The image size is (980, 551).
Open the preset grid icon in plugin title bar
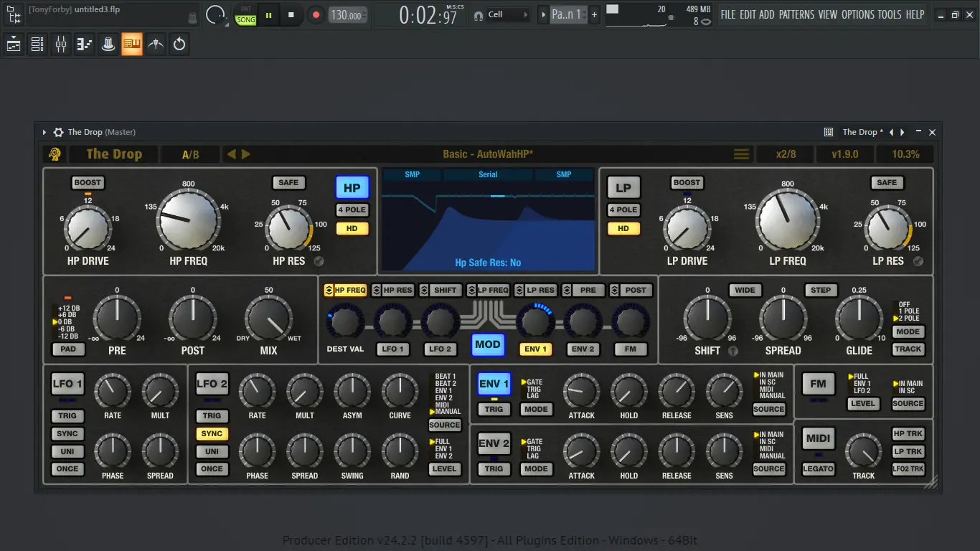pos(829,132)
